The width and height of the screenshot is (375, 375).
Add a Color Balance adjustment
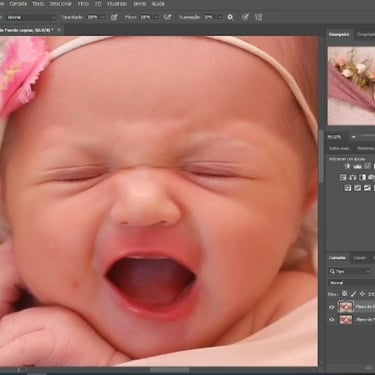[353, 177]
